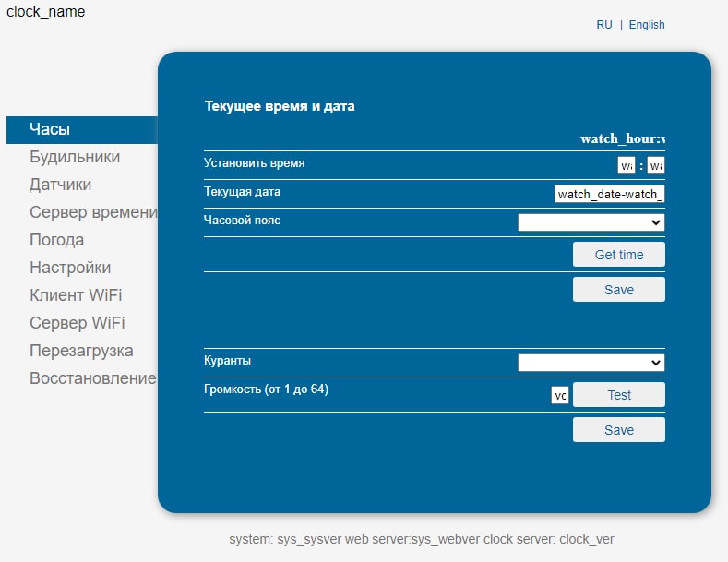Open the Восстановление page

point(93,378)
